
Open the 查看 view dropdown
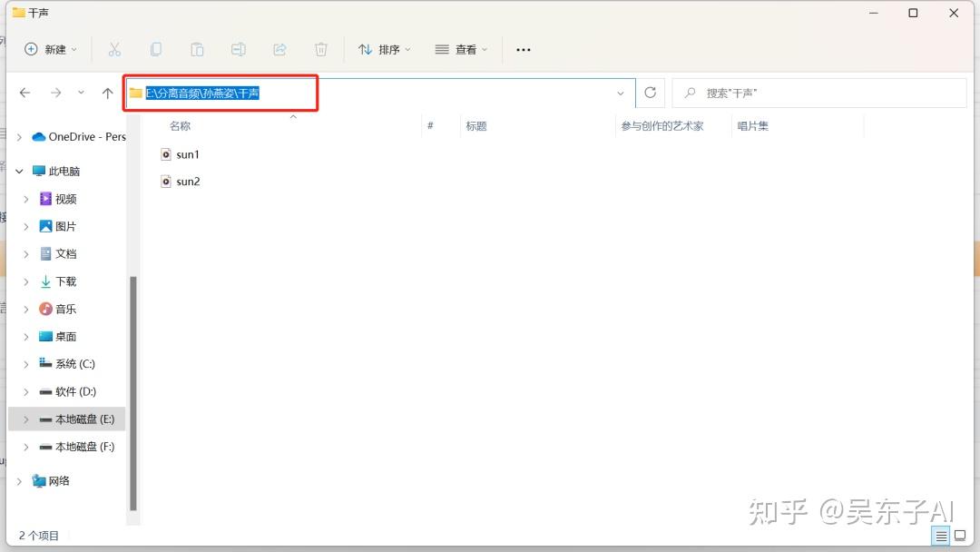(x=461, y=49)
